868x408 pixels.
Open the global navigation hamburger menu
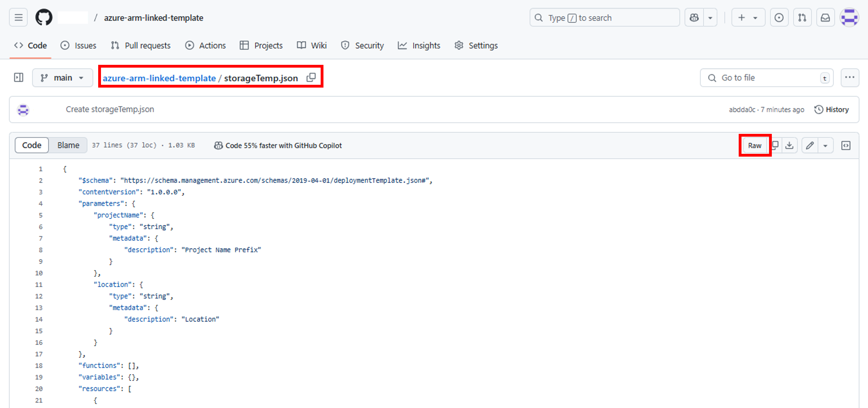[x=18, y=18]
